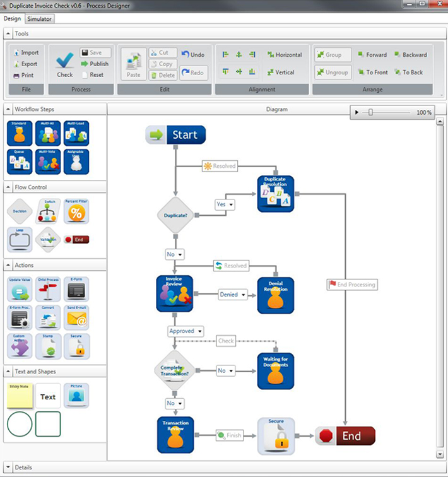Publish the process
Screen dimensions: 448x477
click(x=95, y=64)
